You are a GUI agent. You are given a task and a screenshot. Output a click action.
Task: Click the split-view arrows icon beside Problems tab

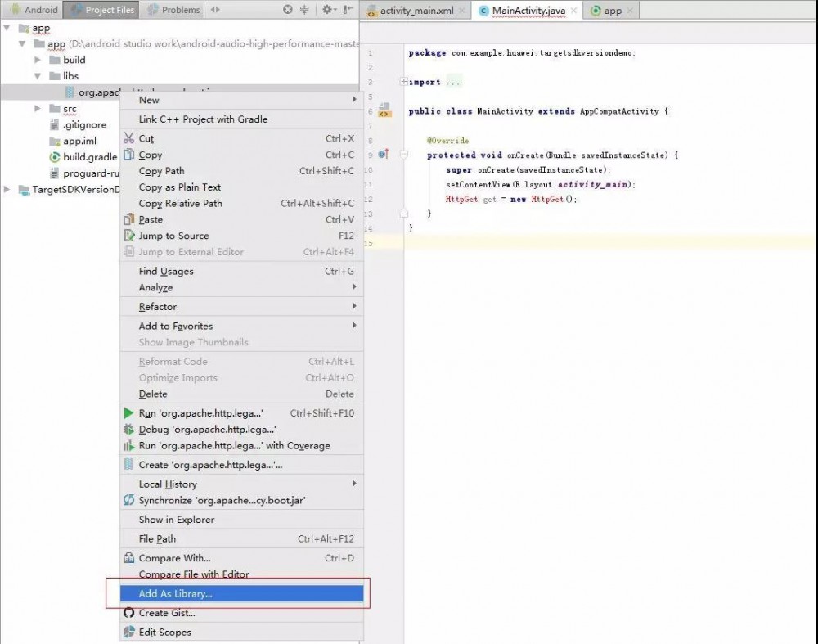pos(214,10)
